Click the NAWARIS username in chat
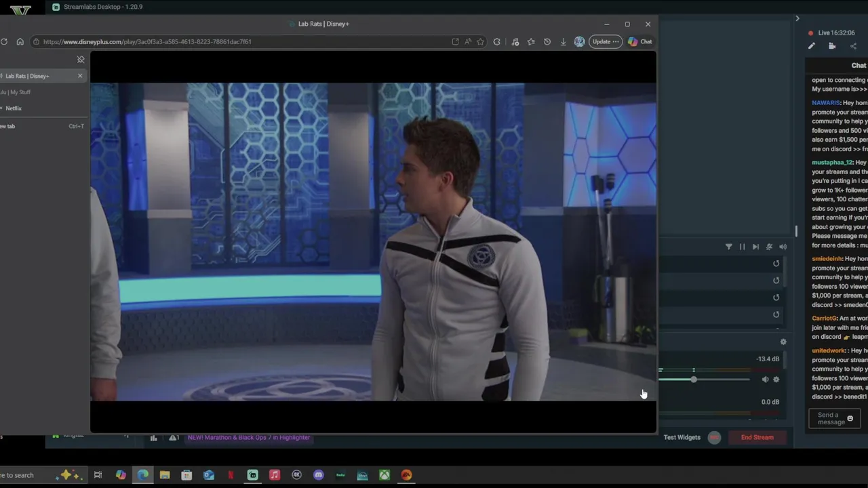 [826, 103]
